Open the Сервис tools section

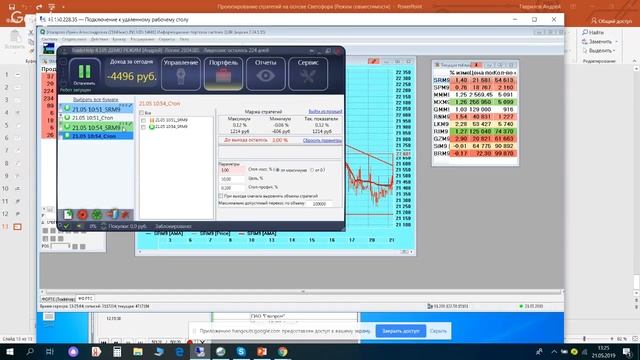coord(308,73)
